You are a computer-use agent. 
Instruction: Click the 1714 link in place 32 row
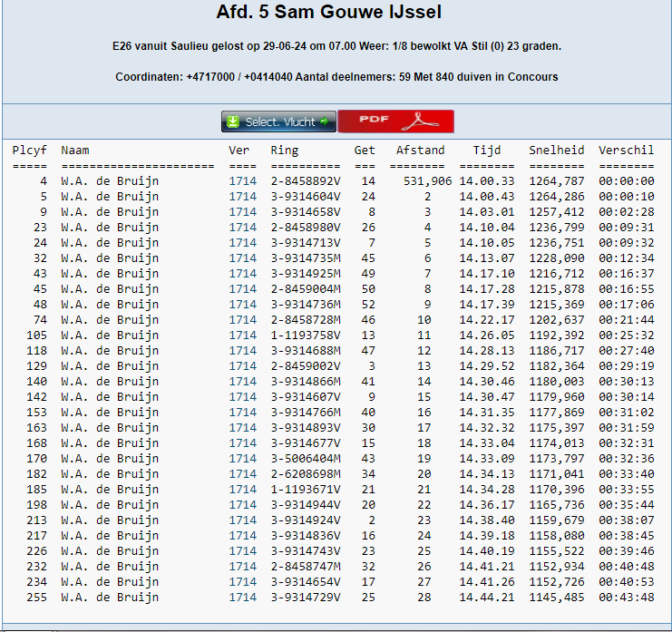242,258
